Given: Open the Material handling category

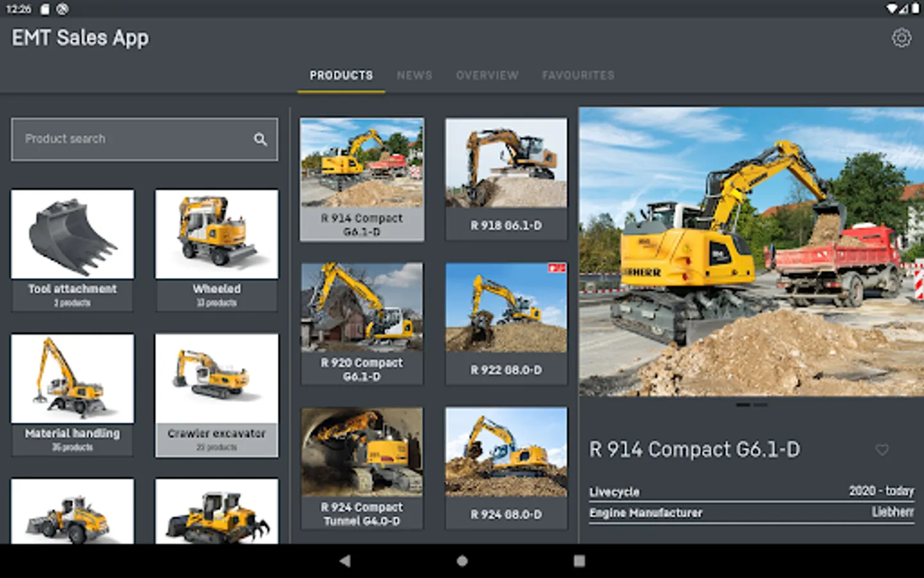Looking at the screenshot, I should tap(73, 395).
